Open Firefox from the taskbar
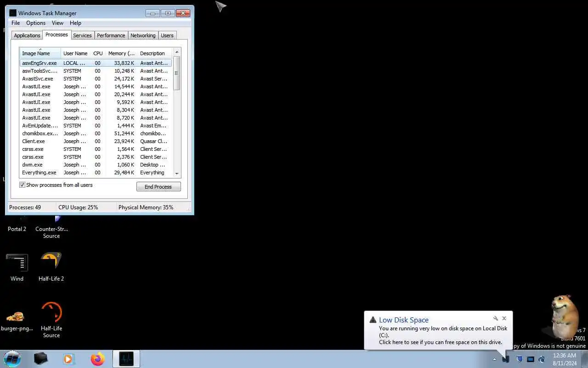 pyautogui.click(x=97, y=359)
